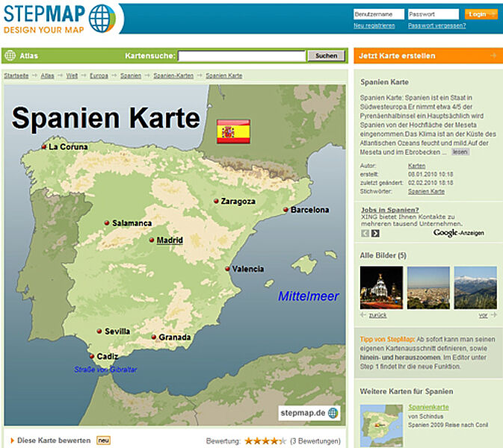Click the Barcelona marker dot on the map
Screen dimensions: 503x448
click(x=286, y=210)
